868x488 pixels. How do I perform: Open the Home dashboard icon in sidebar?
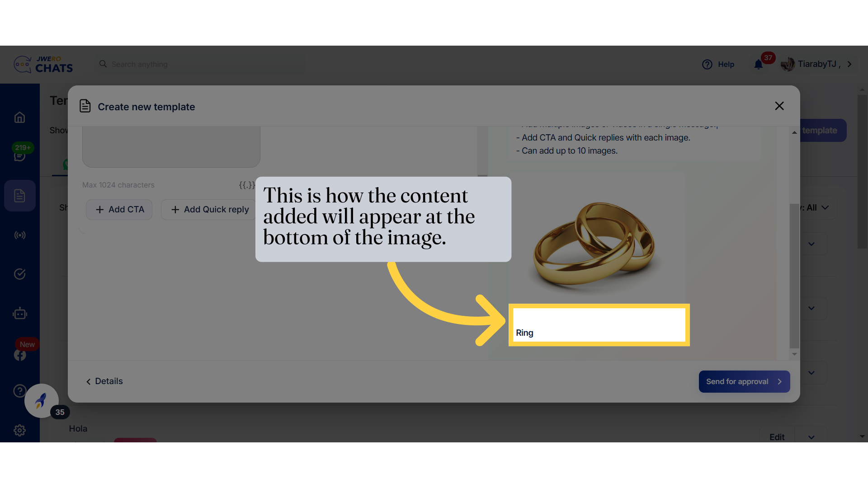[x=19, y=117]
